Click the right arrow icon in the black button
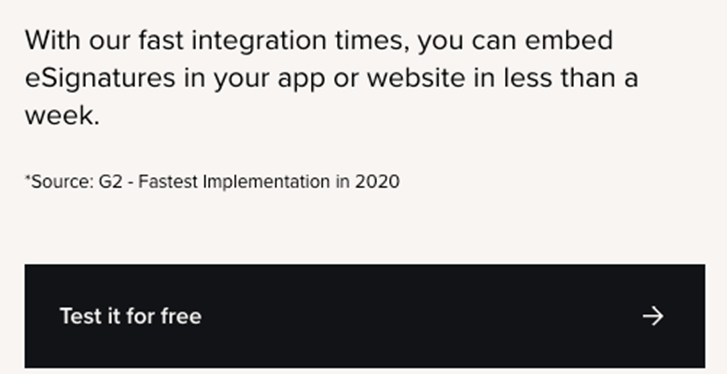 [x=653, y=316]
